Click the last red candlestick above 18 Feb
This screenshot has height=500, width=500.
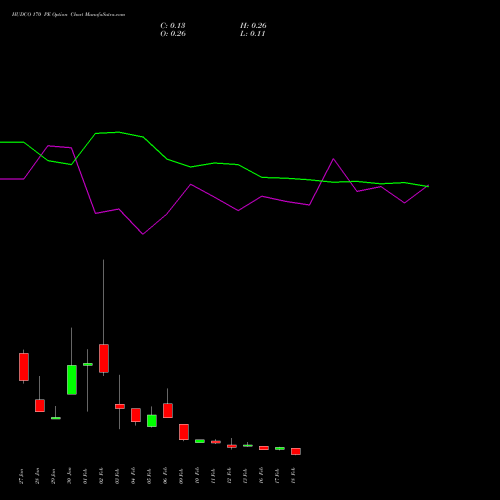click(x=296, y=451)
